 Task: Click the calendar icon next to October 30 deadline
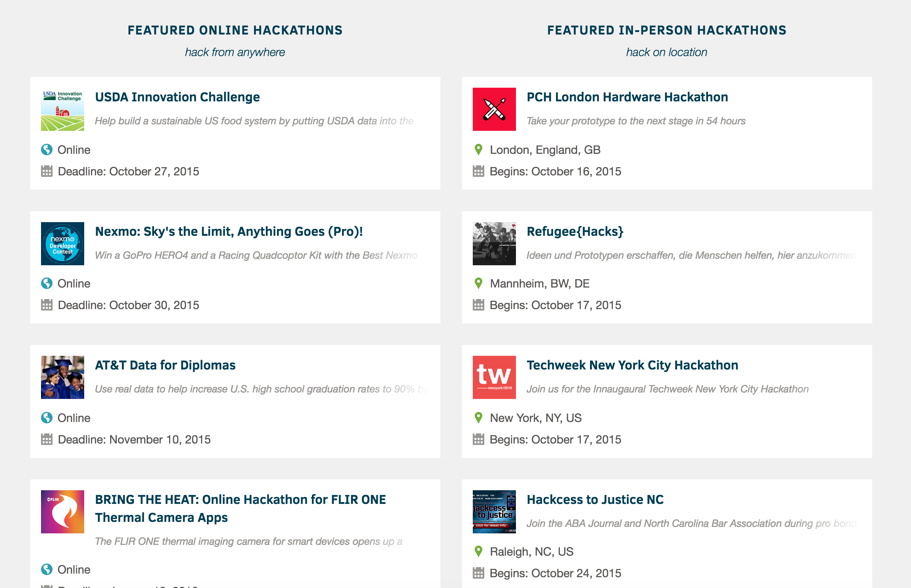tap(47, 305)
